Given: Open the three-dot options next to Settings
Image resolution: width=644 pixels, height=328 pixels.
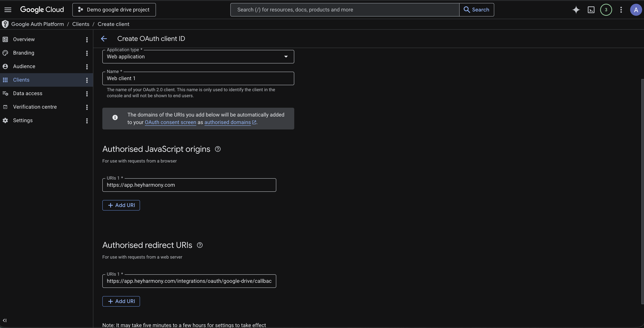Looking at the screenshot, I should [87, 121].
